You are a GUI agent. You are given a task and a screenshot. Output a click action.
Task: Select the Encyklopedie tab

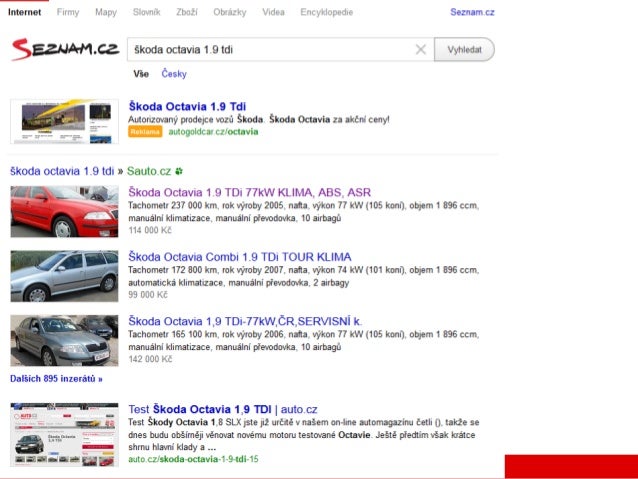(327, 12)
